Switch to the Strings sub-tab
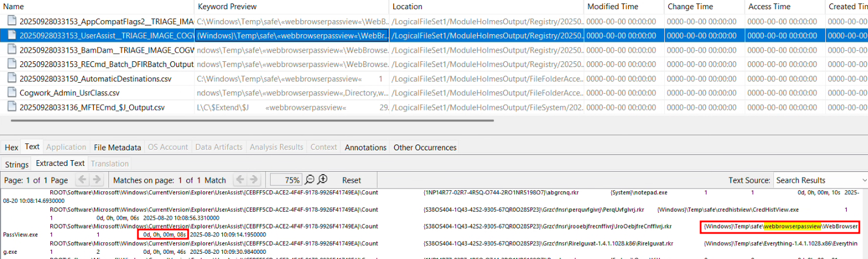 point(17,164)
